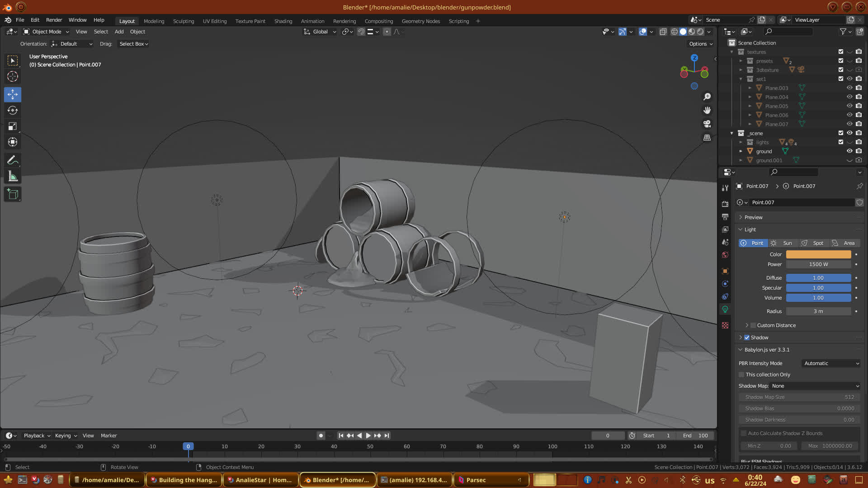Enable This collection Only checkbox
Image resolution: width=868 pixels, height=488 pixels.
[741, 375]
